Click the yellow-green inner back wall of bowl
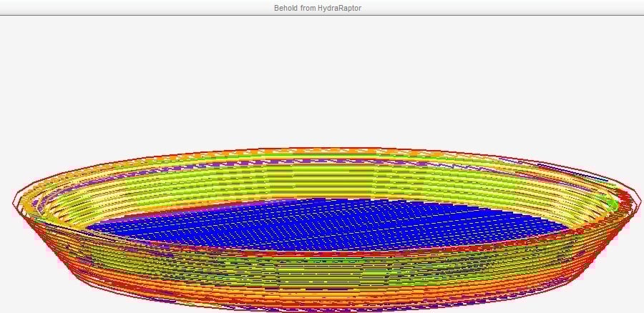This screenshot has width=644, height=313. coord(322,180)
